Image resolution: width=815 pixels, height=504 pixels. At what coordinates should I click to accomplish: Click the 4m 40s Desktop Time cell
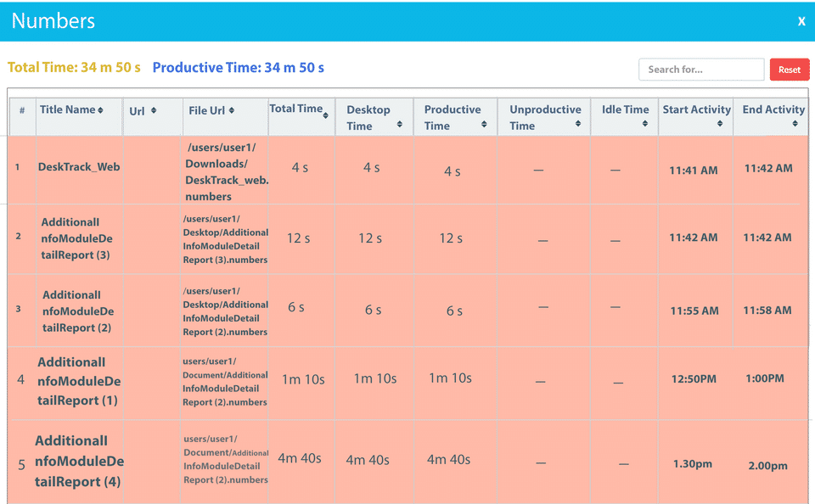368,460
